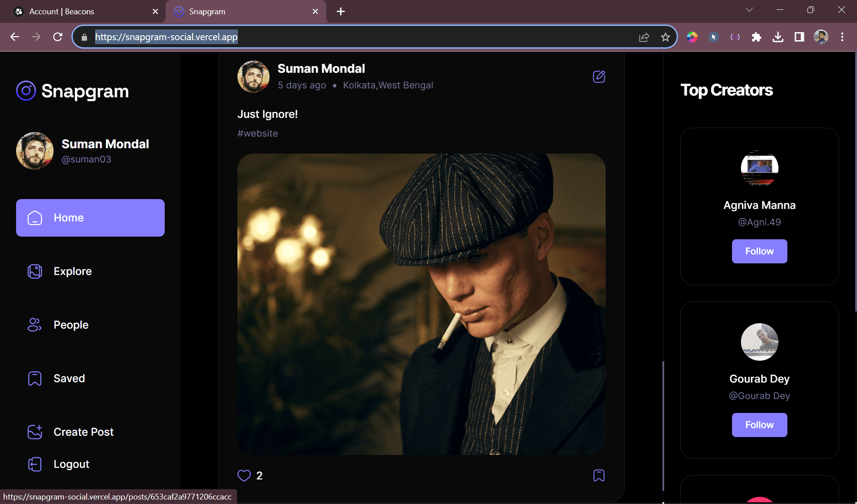
Task: Open the Home menu item
Action: (90, 218)
